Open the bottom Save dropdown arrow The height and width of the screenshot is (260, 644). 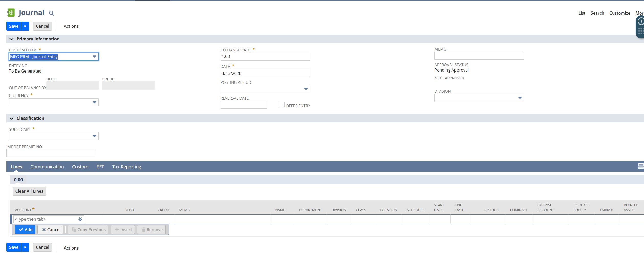[x=25, y=247]
